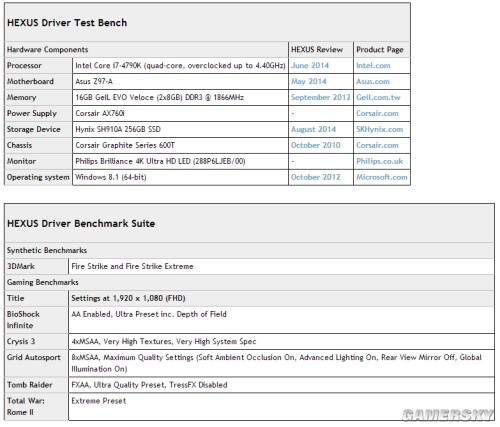Viewport: 500px width, 427px height.
Task: Open the June 2014 processor review link
Action: (x=310, y=66)
